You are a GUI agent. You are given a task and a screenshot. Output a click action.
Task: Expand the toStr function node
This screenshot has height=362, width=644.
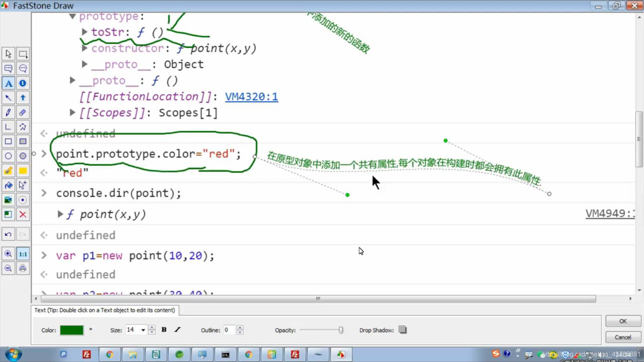(x=85, y=32)
